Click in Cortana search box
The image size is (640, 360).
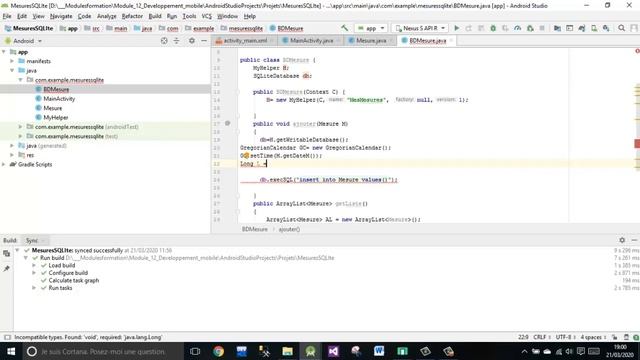coord(102,351)
